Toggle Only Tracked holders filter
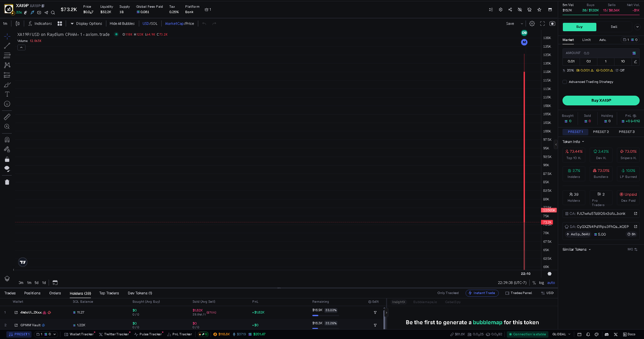Viewport: 644px width, 339px height. pyautogui.click(x=448, y=293)
